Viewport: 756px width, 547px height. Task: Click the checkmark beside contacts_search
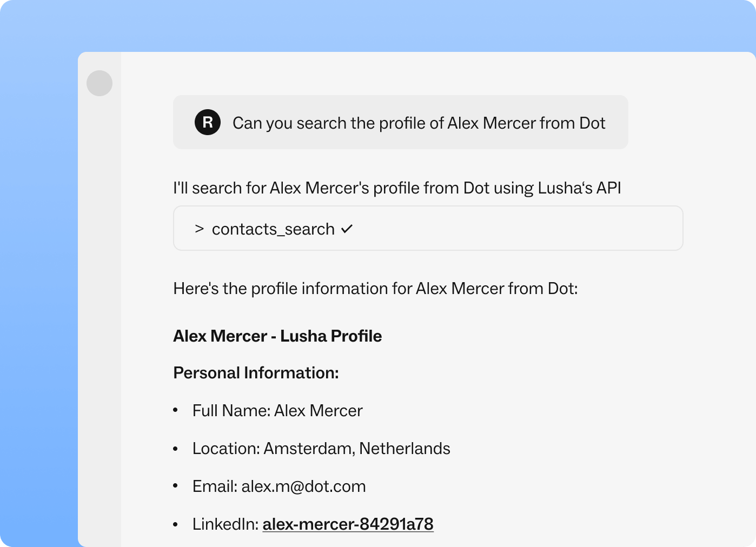[x=347, y=229]
